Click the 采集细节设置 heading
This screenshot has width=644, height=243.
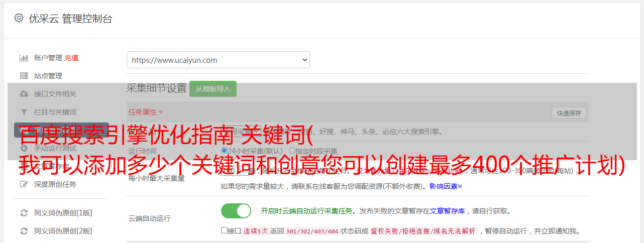click(157, 88)
